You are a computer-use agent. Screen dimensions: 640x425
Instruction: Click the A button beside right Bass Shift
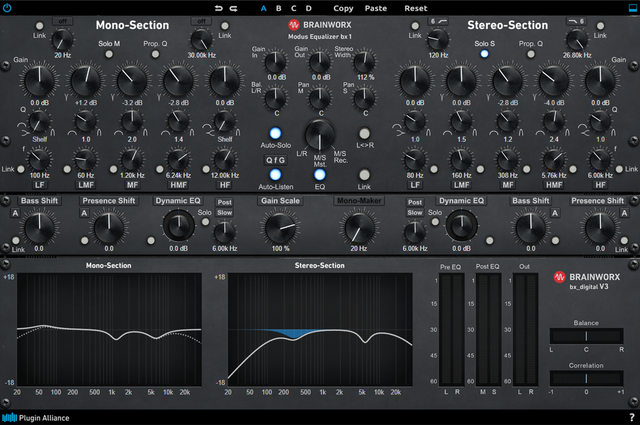click(555, 213)
